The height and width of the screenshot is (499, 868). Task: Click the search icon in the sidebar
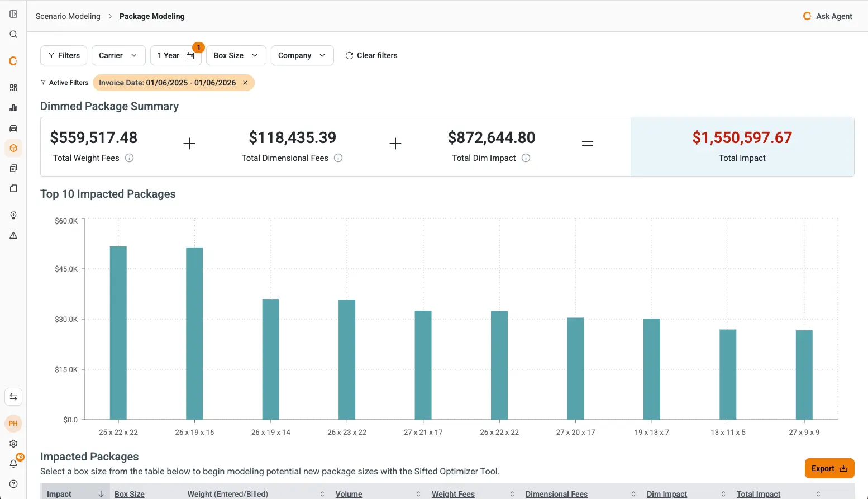point(13,35)
